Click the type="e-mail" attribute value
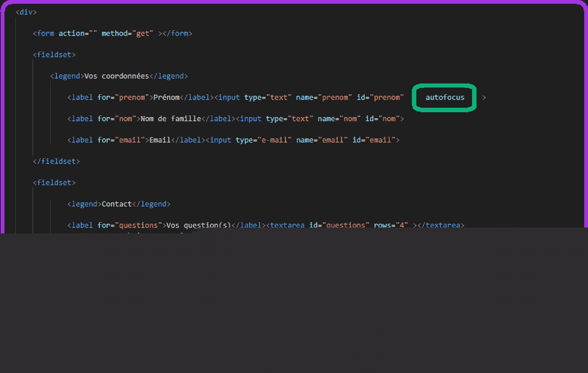The width and height of the screenshot is (588, 373). [274, 140]
